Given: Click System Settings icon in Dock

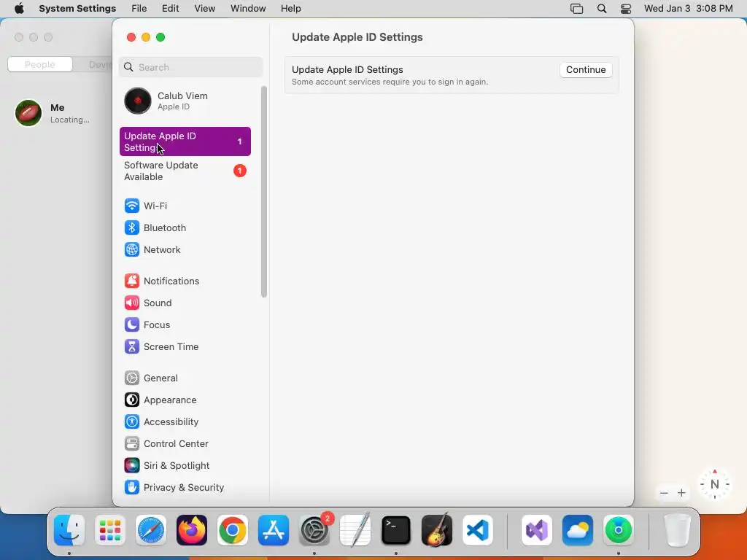Looking at the screenshot, I should click(x=314, y=530).
